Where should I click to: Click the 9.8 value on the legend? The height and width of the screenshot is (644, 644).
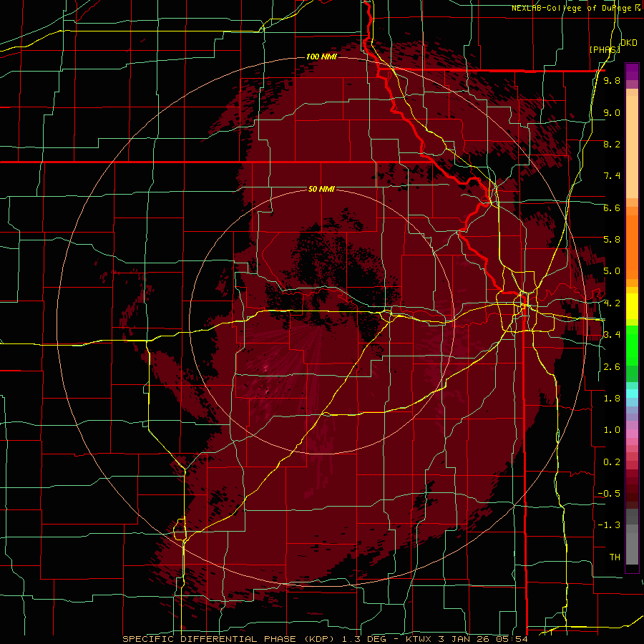[x=612, y=81]
